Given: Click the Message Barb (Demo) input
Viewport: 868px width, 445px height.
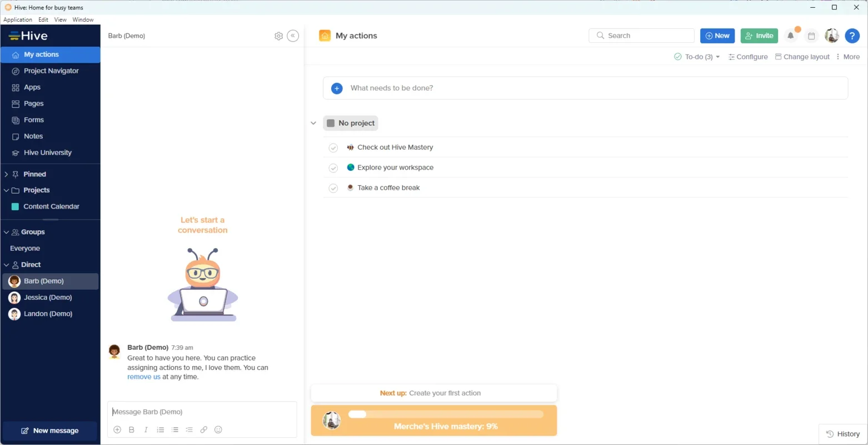Looking at the screenshot, I should (202, 412).
